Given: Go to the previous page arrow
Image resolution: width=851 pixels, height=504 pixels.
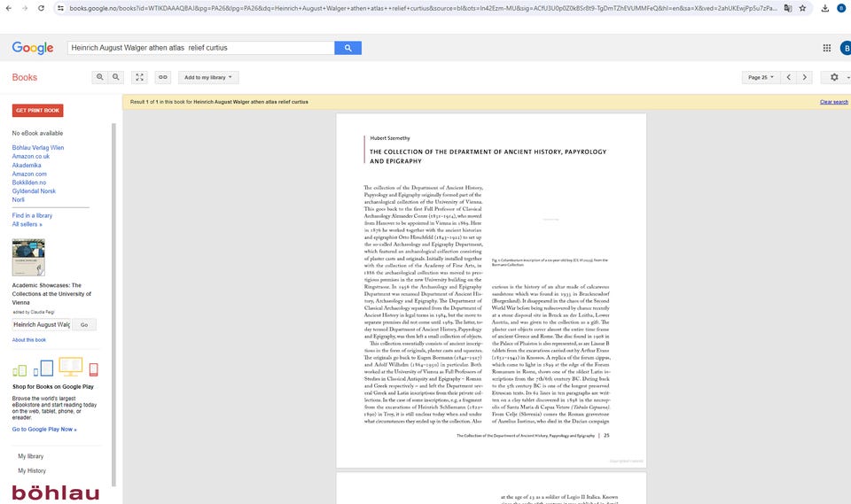Looking at the screenshot, I should [x=789, y=77].
